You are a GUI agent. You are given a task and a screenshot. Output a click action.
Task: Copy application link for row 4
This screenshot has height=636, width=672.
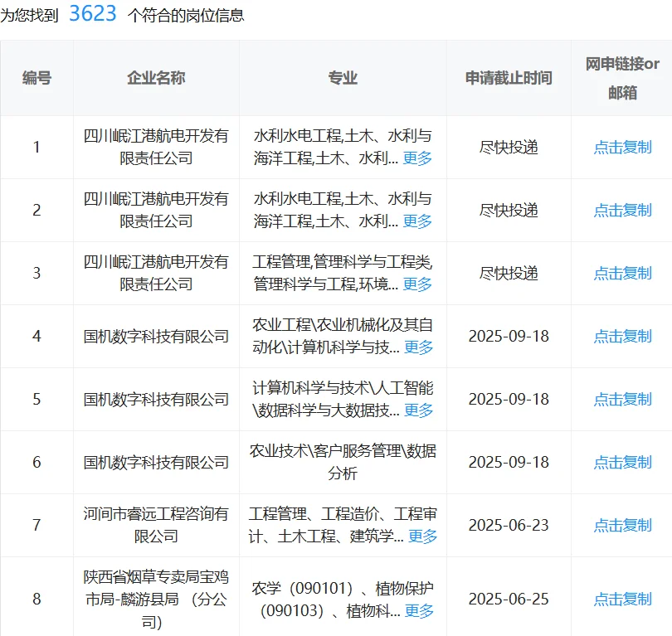(622, 336)
